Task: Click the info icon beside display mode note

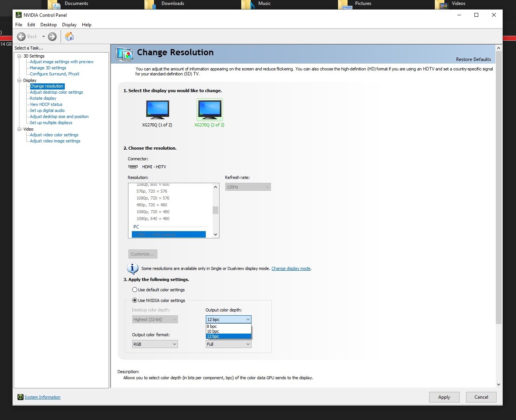Action: point(132,268)
